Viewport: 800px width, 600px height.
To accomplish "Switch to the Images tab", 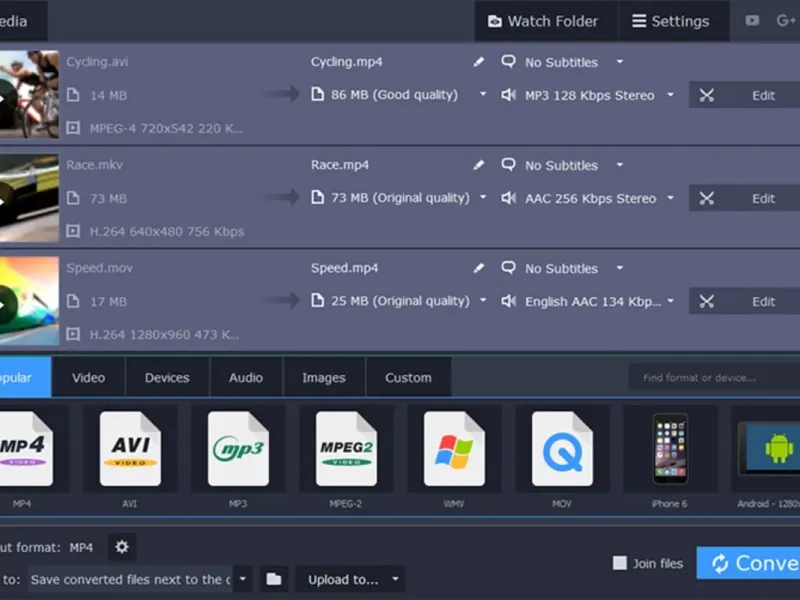I will [x=323, y=378].
